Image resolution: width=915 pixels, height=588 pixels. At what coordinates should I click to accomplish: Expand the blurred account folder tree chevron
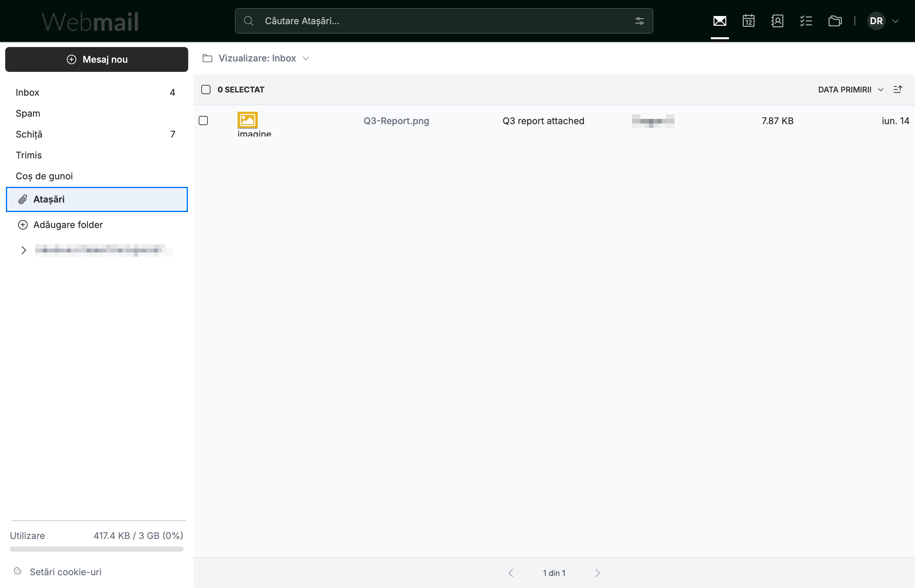point(24,251)
